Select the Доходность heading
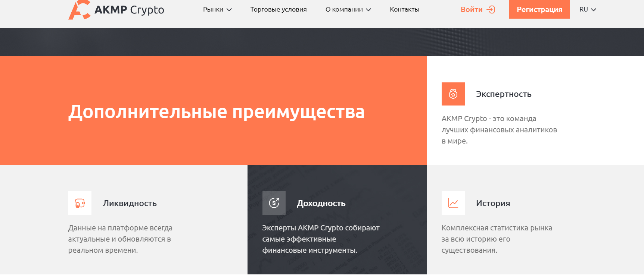 pos(321,203)
